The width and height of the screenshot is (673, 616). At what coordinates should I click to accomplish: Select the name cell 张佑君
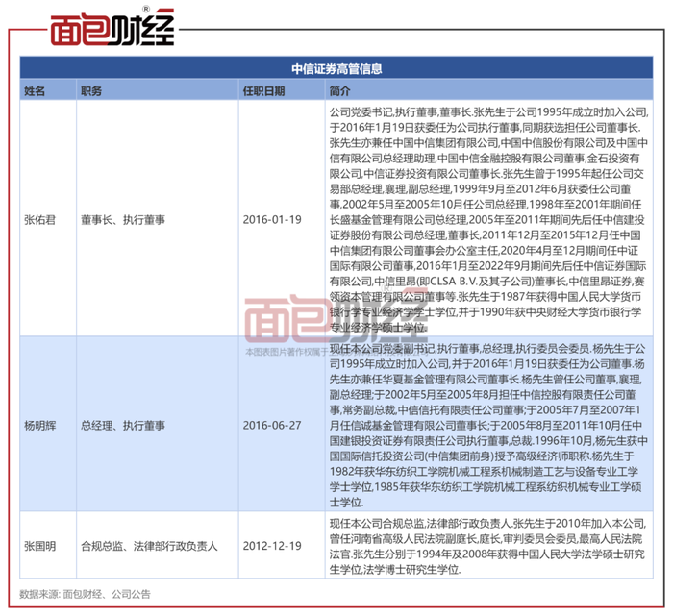[40, 220]
